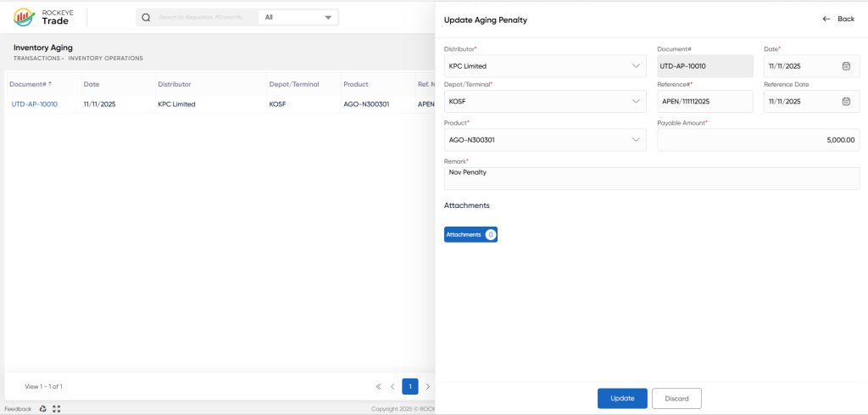Screen dimensions: 868x415
Task: Click the Back arrow icon
Action: [x=826, y=19]
